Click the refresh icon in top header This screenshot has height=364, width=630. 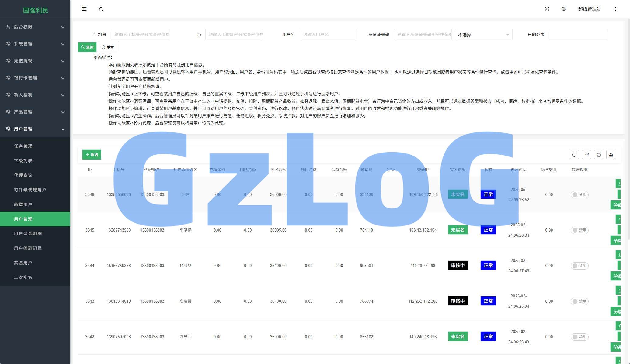(x=101, y=9)
